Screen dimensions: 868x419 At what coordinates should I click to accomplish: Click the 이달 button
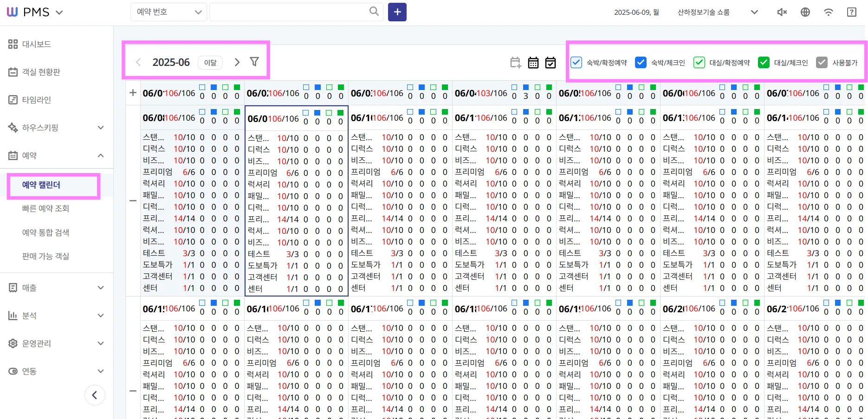210,62
